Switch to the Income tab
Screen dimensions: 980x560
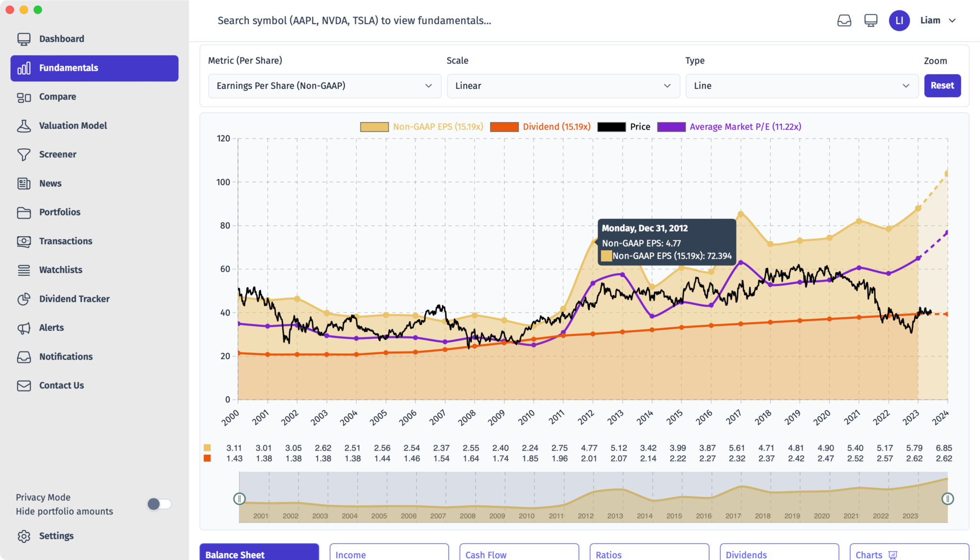click(389, 552)
